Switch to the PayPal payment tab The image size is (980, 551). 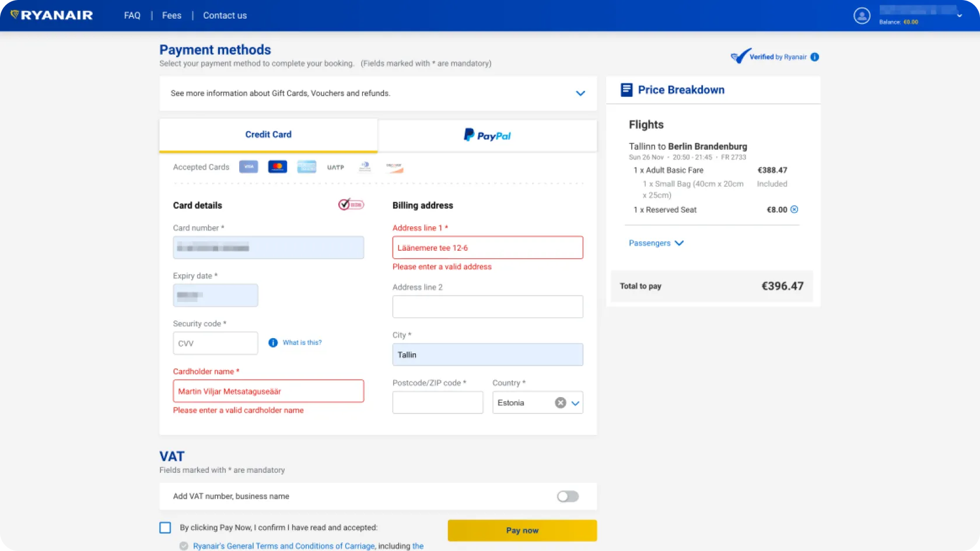pyautogui.click(x=487, y=135)
